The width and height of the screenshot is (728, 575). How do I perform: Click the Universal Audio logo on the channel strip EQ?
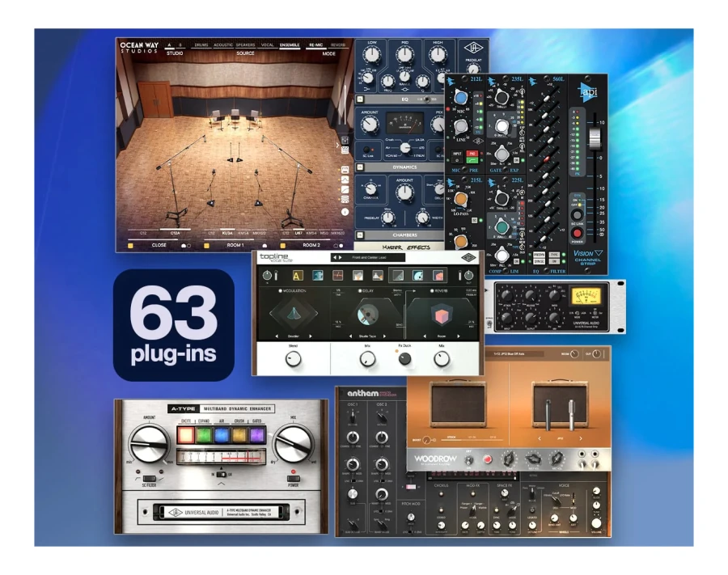pyautogui.click(x=473, y=48)
